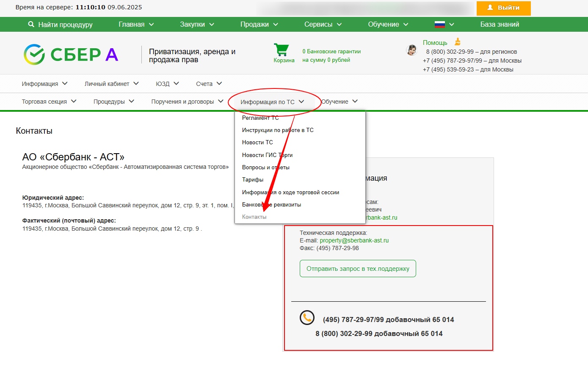Click phone +7 (495) 539-59-23 для Москвы
Viewport: 588px width, 369px height.
tap(468, 69)
